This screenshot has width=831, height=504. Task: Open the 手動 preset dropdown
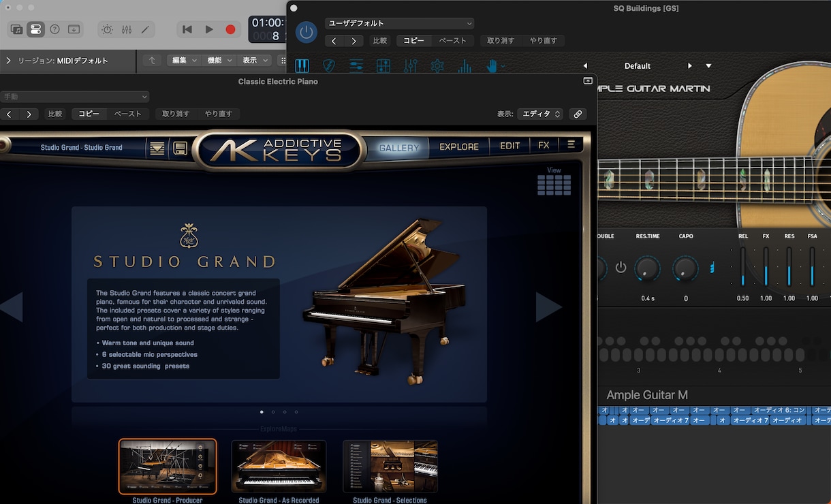(x=74, y=97)
